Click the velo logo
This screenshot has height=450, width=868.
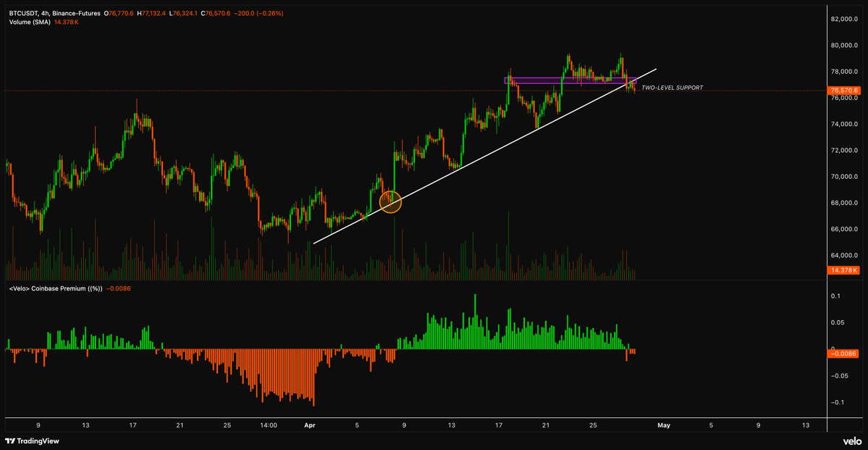(852, 441)
